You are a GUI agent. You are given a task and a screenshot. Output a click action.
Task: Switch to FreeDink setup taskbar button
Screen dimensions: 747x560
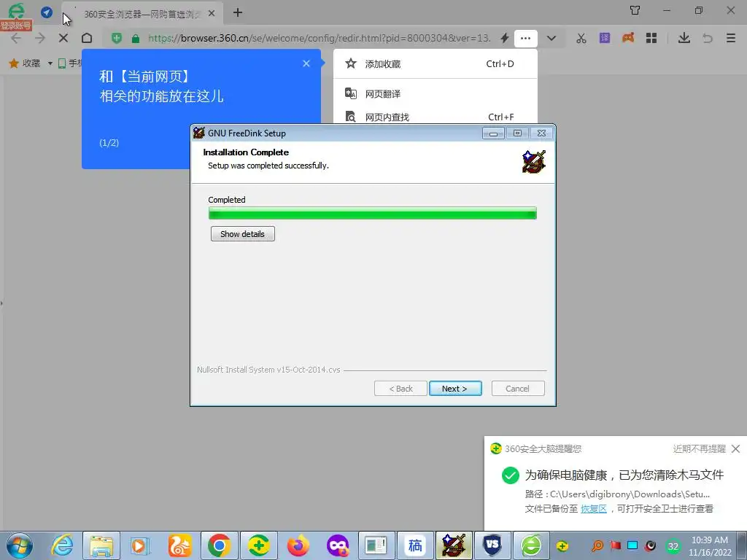(454, 545)
